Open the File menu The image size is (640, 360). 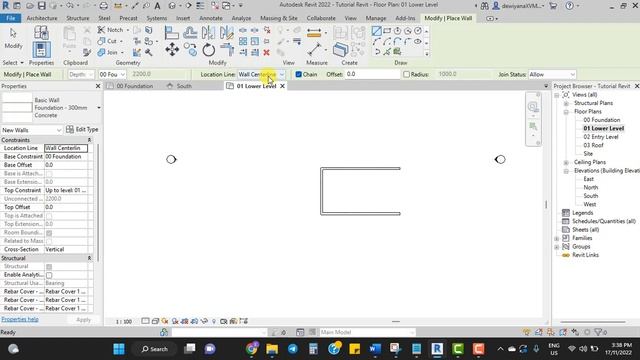(x=11, y=18)
